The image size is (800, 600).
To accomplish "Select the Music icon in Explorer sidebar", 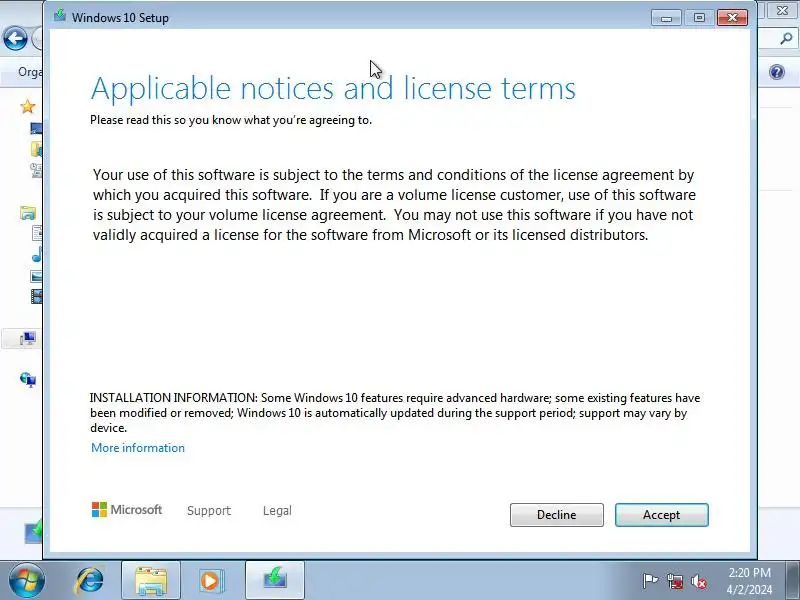I will click(37, 255).
